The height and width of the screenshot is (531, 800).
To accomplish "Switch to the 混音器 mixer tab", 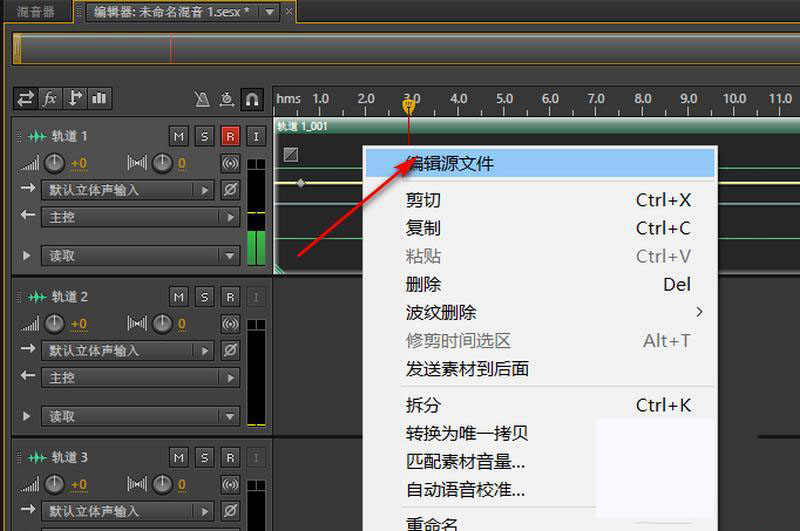I will [36, 12].
